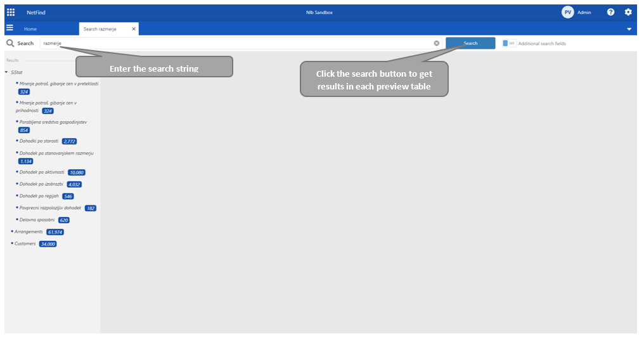Select Arrangements in results tree
This screenshot has height=343, width=644.
(x=29, y=232)
